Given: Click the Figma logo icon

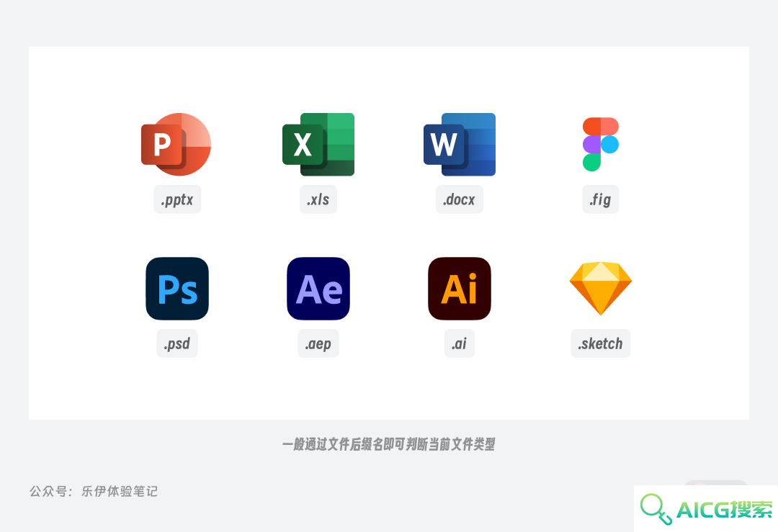Looking at the screenshot, I should [x=600, y=144].
